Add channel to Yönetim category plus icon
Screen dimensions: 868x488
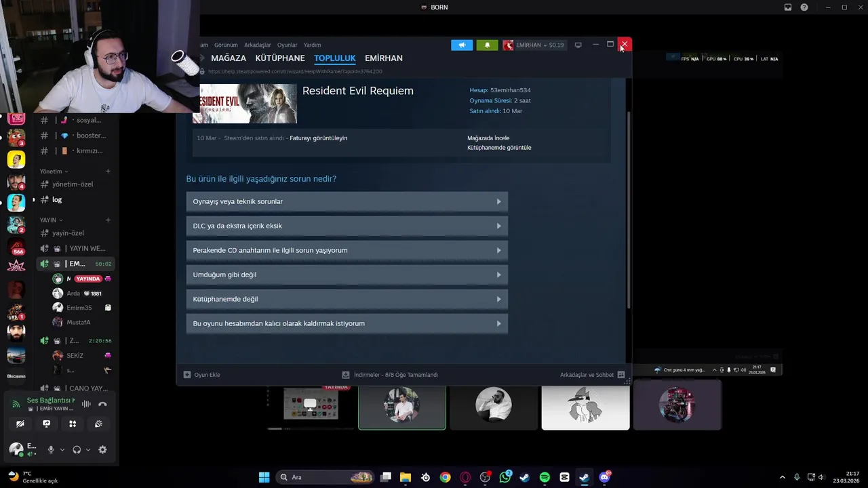point(108,171)
